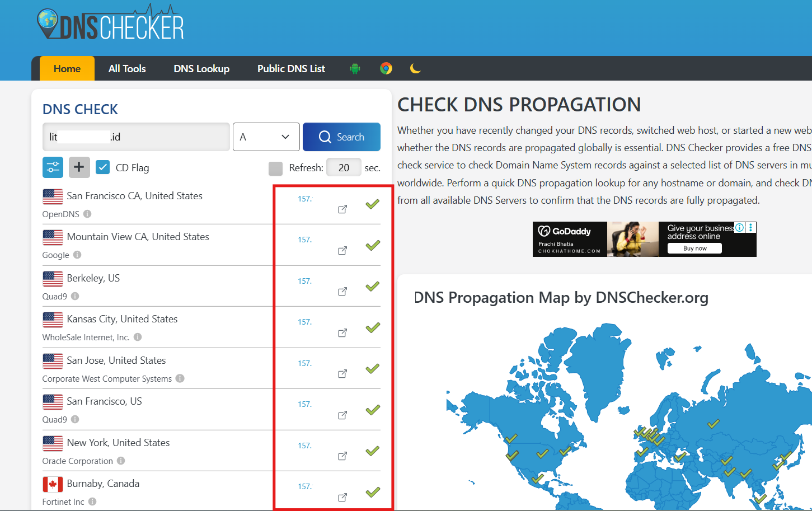Click the info icon next to Google

click(x=77, y=255)
